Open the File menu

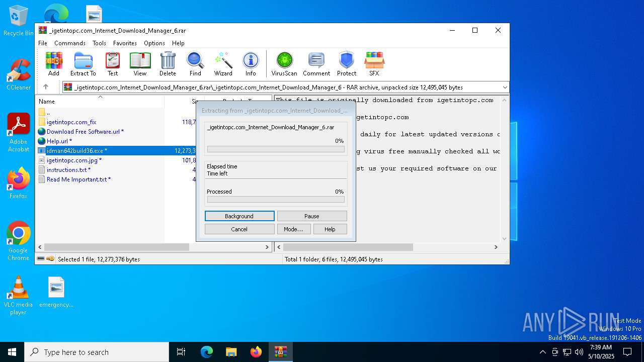click(x=43, y=43)
